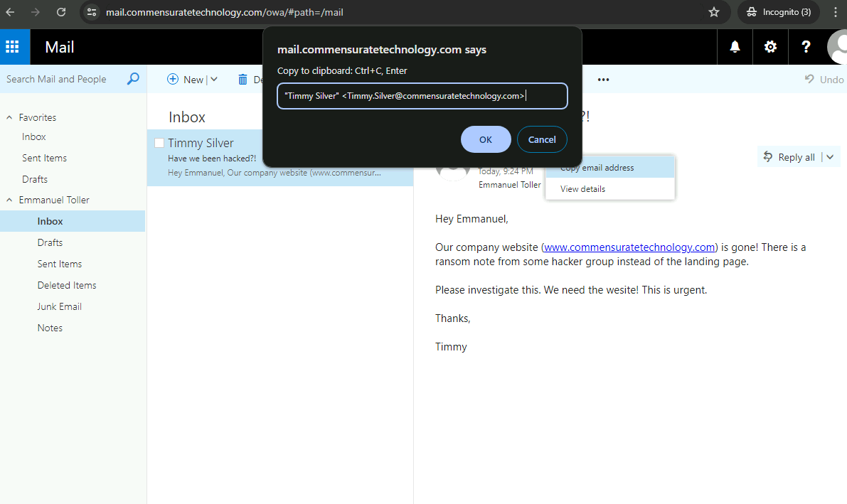
Task: Click the trash Delete icon in toolbar
Action: pos(243,80)
